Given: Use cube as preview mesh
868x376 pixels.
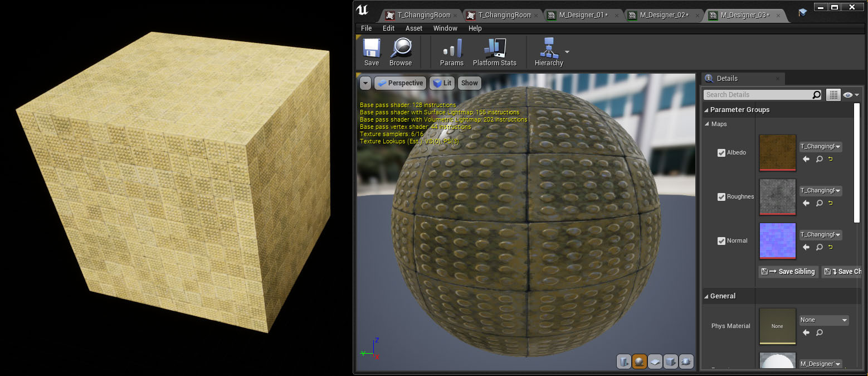Looking at the screenshot, I should 671,361.
